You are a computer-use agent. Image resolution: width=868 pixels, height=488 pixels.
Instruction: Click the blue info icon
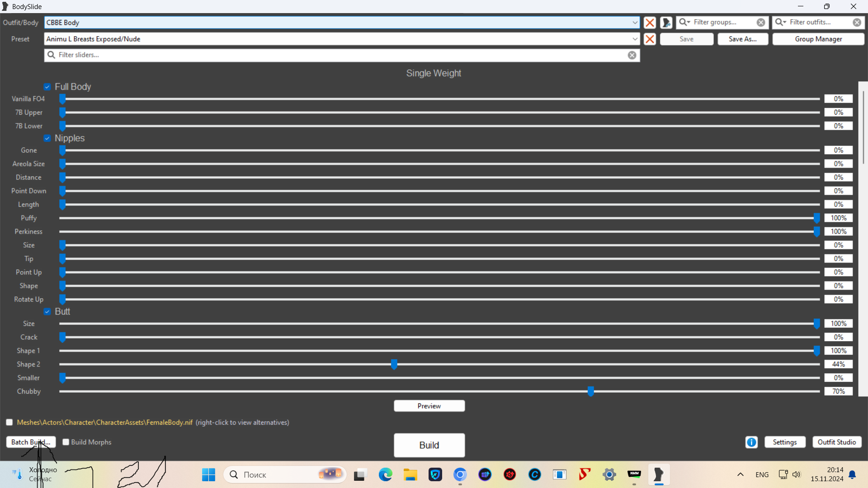coord(751,442)
